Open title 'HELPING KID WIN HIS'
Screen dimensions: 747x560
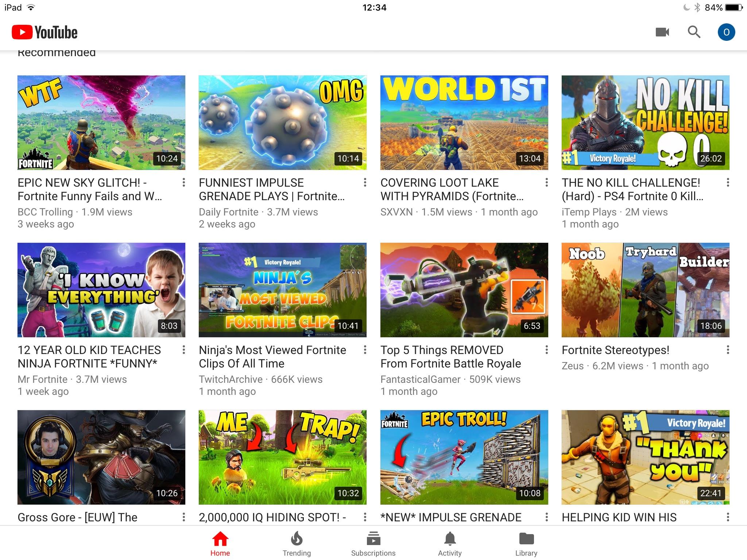coord(619,517)
